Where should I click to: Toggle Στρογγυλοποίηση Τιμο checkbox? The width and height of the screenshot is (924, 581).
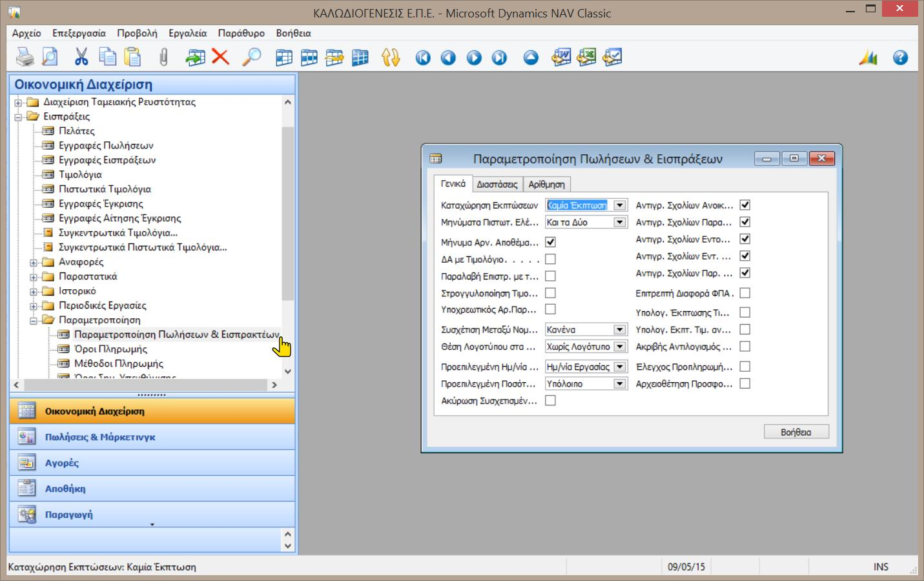(x=550, y=292)
